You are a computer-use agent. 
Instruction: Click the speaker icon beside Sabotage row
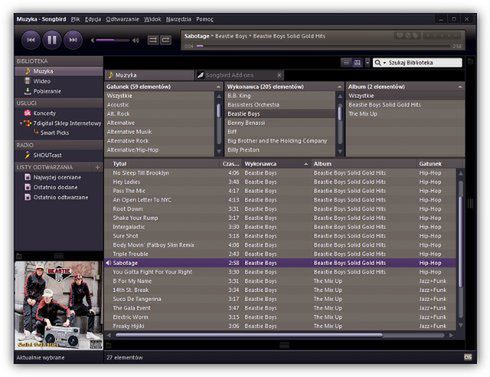click(x=108, y=263)
